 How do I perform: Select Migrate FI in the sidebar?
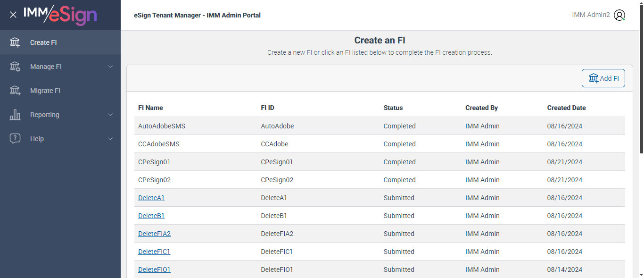pyautogui.click(x=45, y=91)
